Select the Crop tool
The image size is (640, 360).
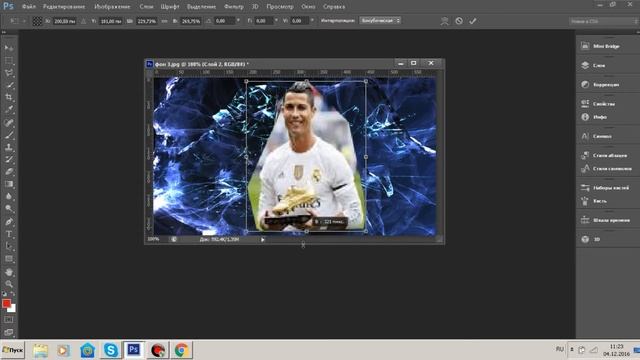[9, 97]
